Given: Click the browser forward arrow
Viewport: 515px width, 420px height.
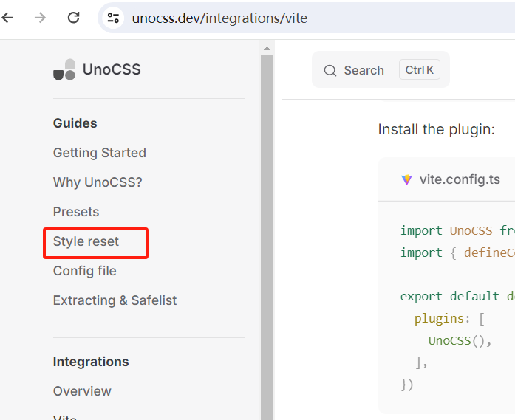Looking at the screenshot, I should (40, 18).
